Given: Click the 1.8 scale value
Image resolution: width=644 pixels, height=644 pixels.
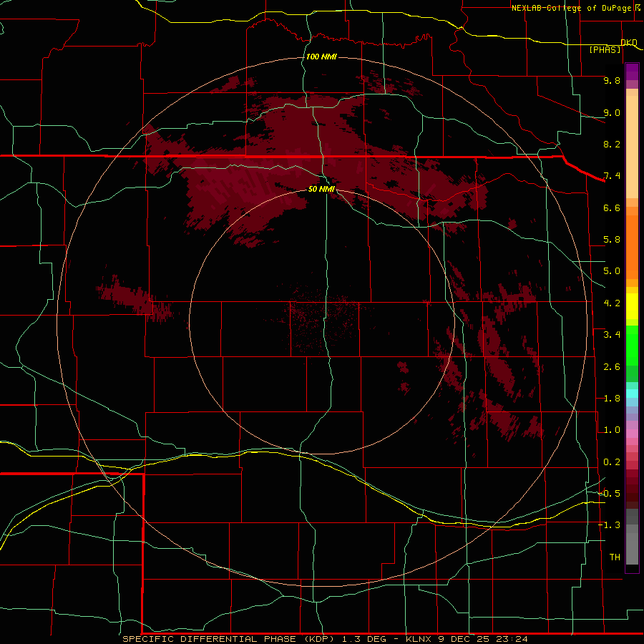Looking at the screenshot, I should [612, 399].
